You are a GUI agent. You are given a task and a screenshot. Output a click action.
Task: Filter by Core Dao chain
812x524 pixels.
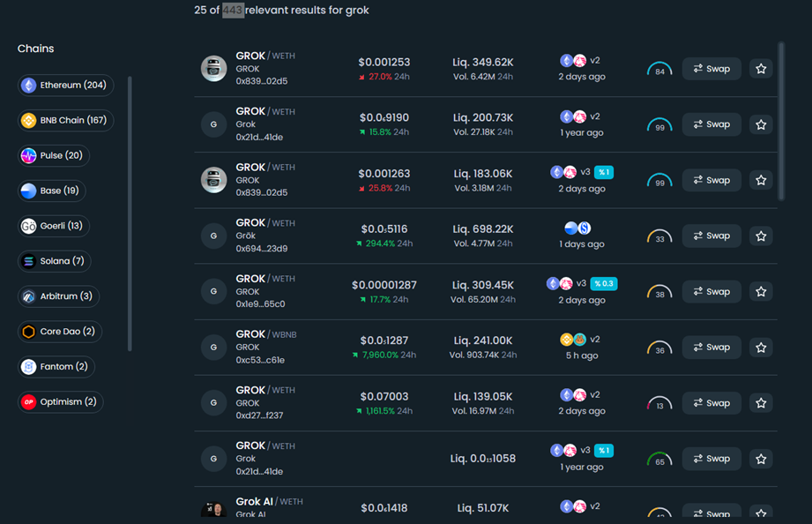(60, 332)
